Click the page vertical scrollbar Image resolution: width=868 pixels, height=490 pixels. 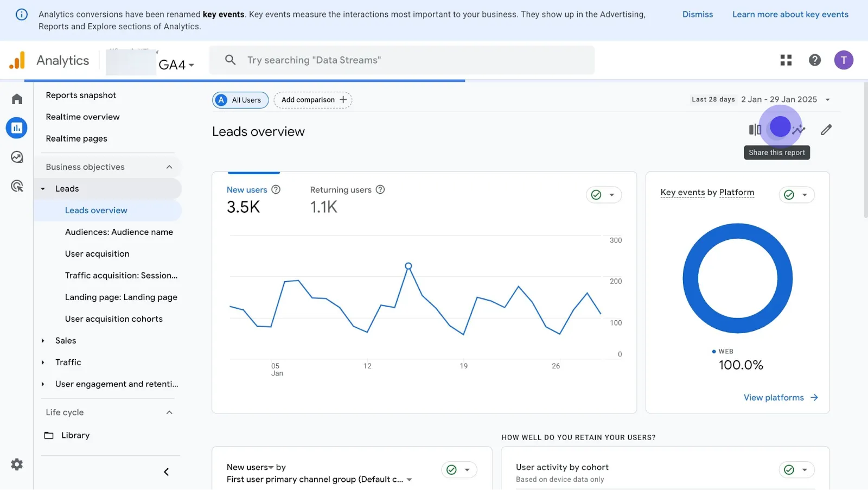tap(865, 150)
